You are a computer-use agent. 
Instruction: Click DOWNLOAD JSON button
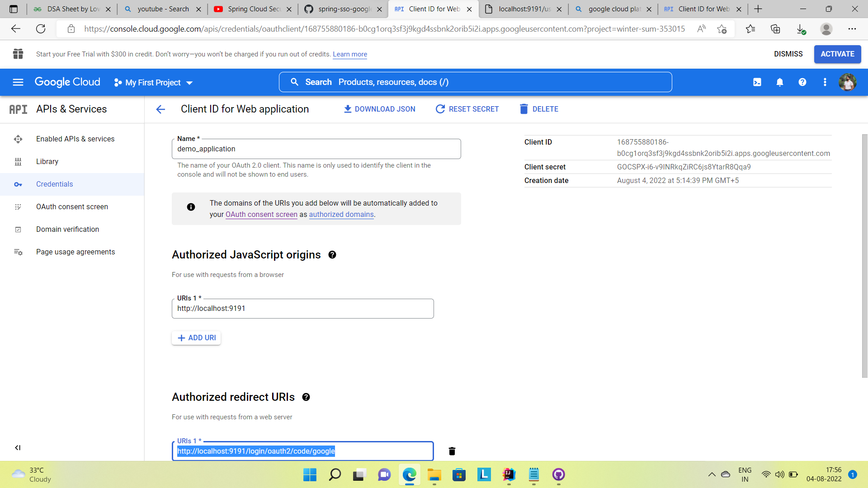379,109
